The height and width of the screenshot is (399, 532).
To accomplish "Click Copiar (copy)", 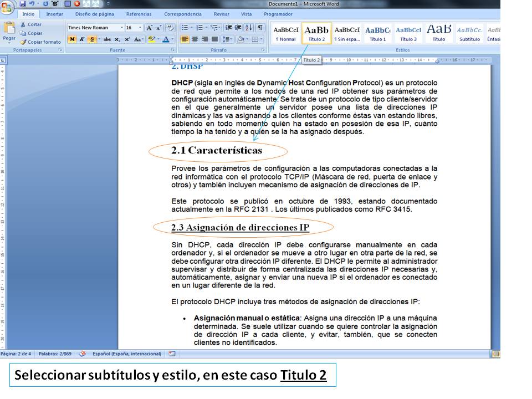I will pyautogui.click(x=31, y=33).
